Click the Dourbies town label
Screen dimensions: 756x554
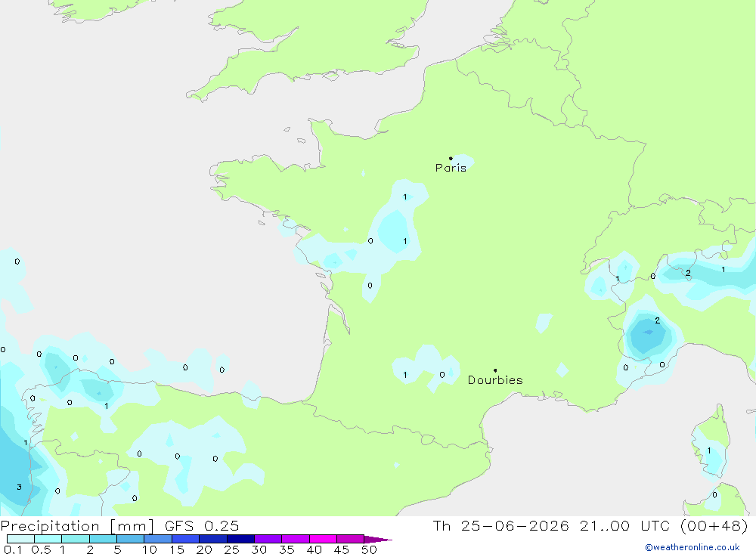click(x=495, y=380)
